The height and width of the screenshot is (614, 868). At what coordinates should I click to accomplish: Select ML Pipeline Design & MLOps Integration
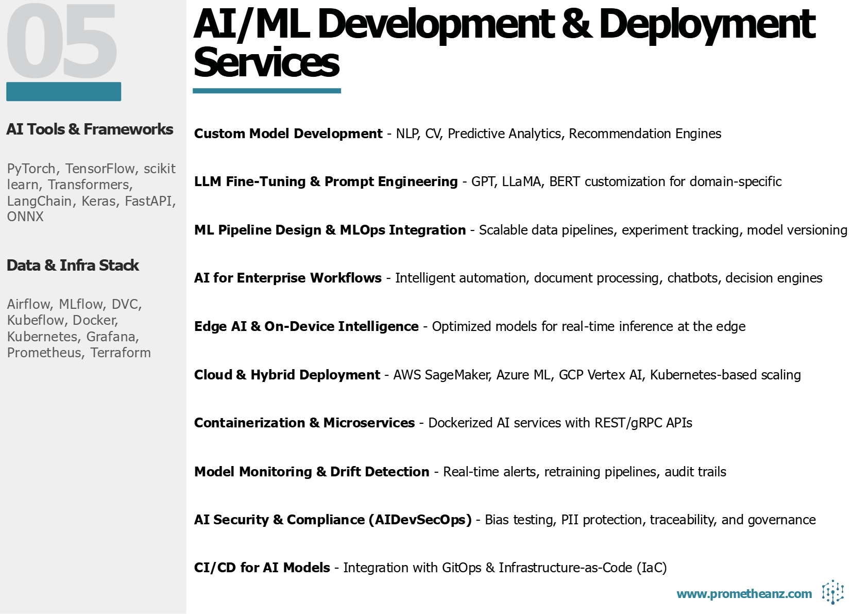(520, 230)
